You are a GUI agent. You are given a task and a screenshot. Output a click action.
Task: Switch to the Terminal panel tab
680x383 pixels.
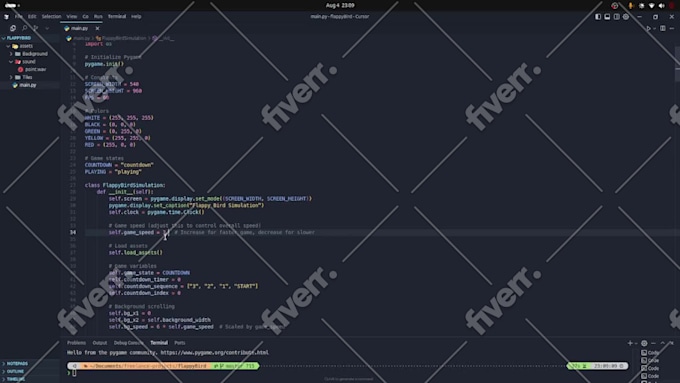click(159, 343)
